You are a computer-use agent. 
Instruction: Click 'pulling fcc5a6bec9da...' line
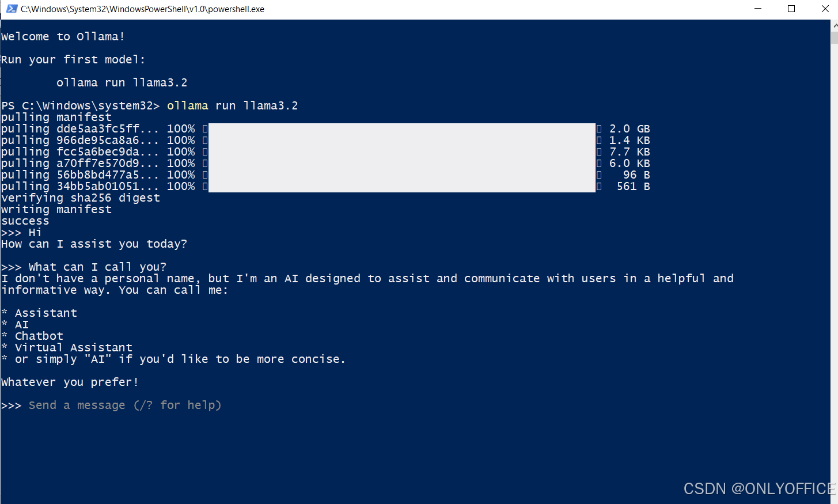click(x=325, y=151)
